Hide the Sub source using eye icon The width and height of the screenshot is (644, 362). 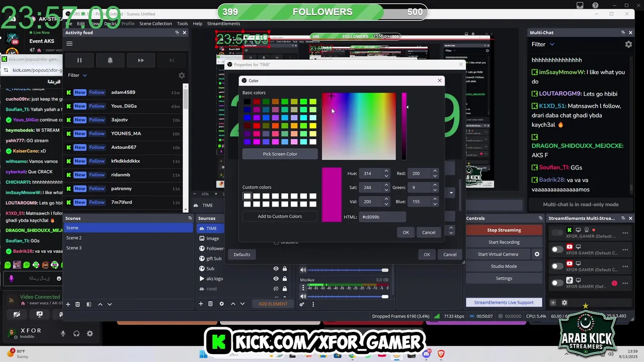(276, 268)
